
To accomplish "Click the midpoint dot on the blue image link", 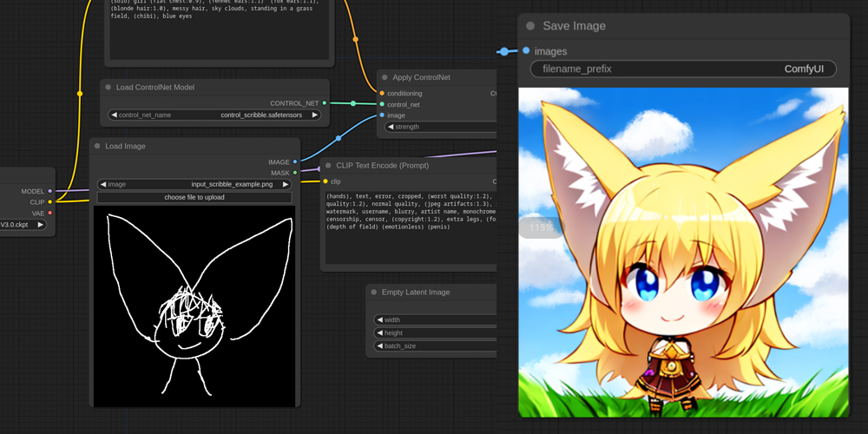I will 339,138.
